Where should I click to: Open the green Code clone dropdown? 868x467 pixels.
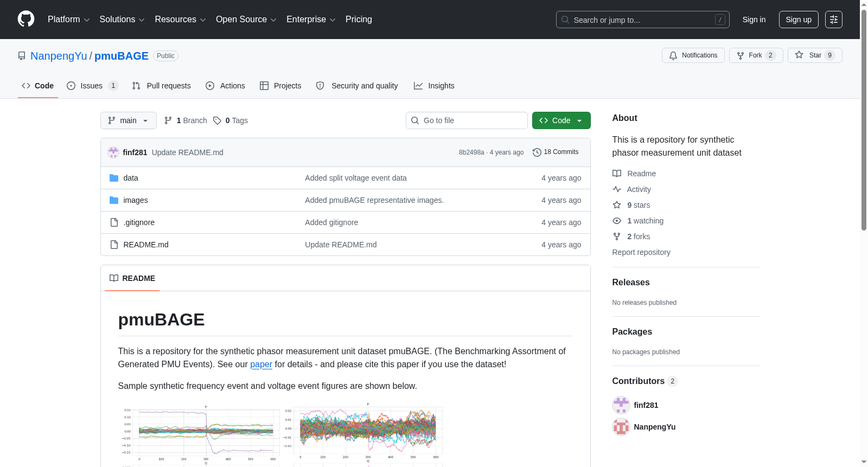tap(561, 120)
